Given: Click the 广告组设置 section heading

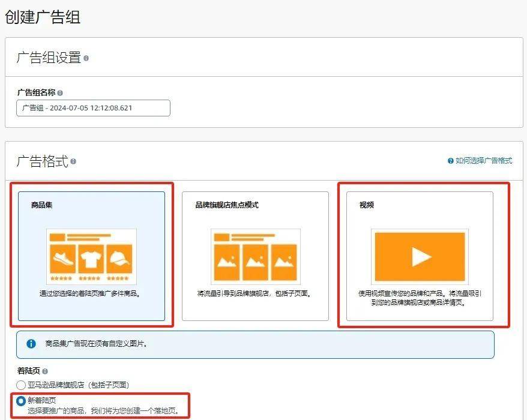Looking at the screenshot, I should 49,58.
